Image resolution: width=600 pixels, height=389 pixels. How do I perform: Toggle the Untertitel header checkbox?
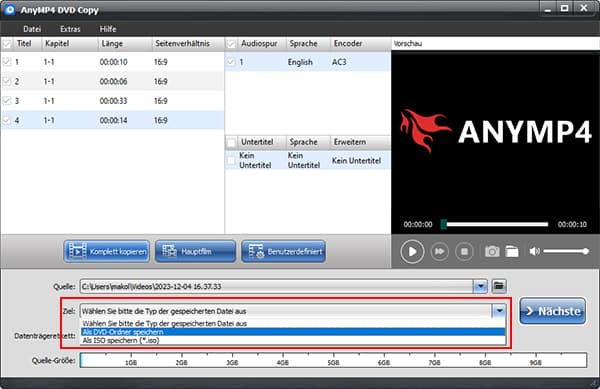click(231, 142)
